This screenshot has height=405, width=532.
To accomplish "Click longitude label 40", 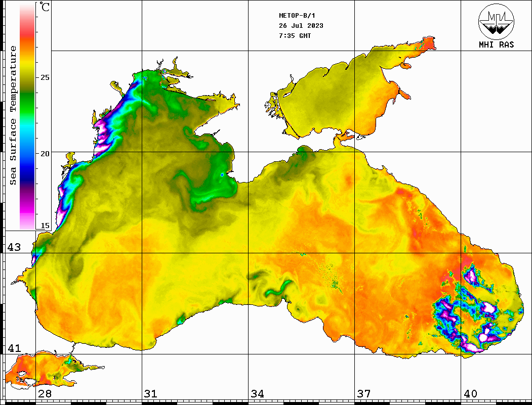I will click(x=470, y=394).
